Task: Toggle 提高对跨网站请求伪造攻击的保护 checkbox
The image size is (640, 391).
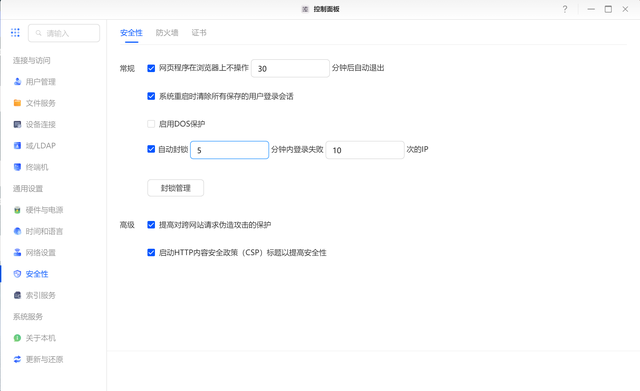Action: point(151,225)
